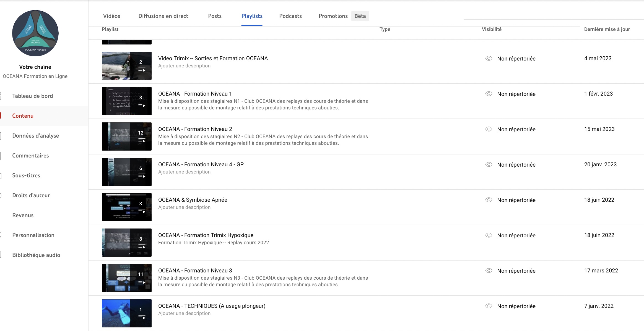Go to Droits d'auteur
644x331 pixels.
31,195
